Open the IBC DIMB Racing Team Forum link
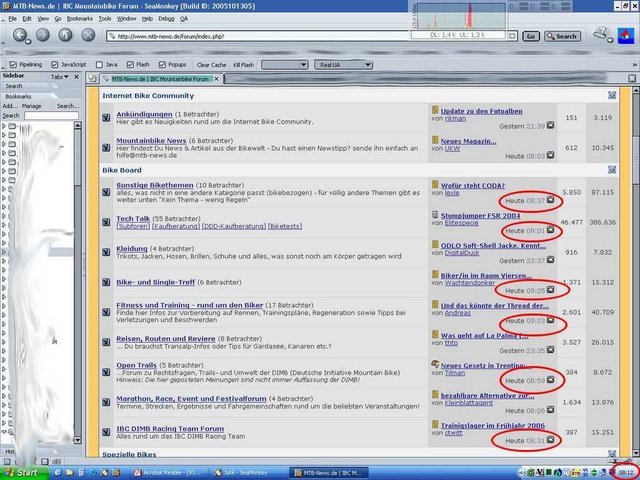Image resolution: width=640 pixels, height=480 pixels. click(170, 429)
